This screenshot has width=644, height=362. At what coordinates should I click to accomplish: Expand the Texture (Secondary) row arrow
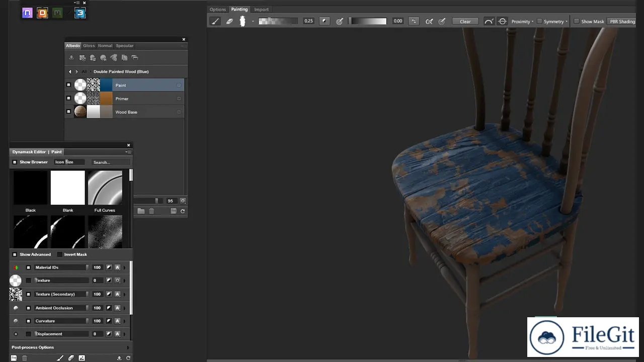tap(125, 294)
